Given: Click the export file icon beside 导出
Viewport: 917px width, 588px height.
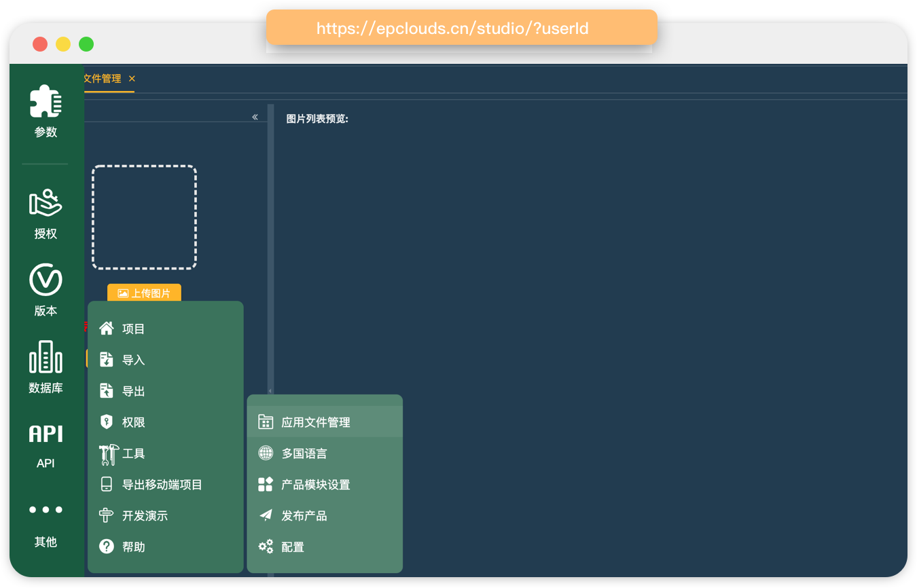Looking at the screenshot, I should (107, 391).
